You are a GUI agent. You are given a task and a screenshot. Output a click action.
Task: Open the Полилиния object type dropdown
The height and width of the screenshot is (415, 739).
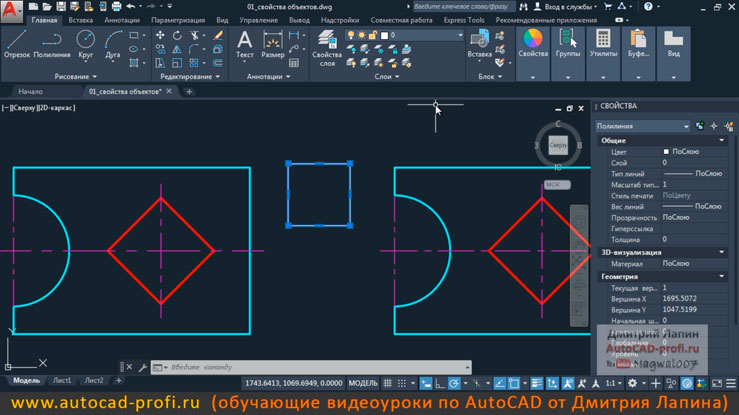pos(642,126)
